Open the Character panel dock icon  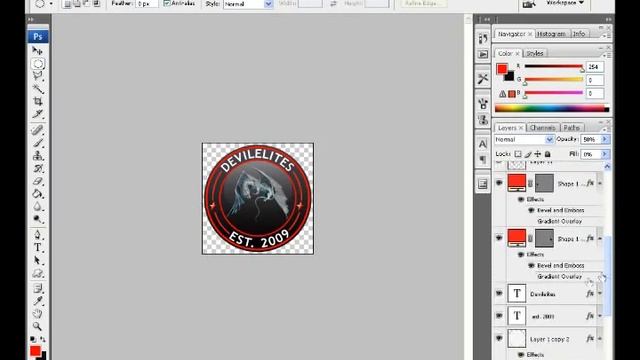pos(483,144)
